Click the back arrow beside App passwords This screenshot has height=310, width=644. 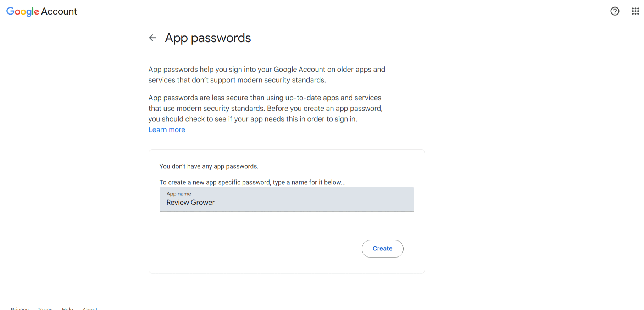click(x=152, y=38)
